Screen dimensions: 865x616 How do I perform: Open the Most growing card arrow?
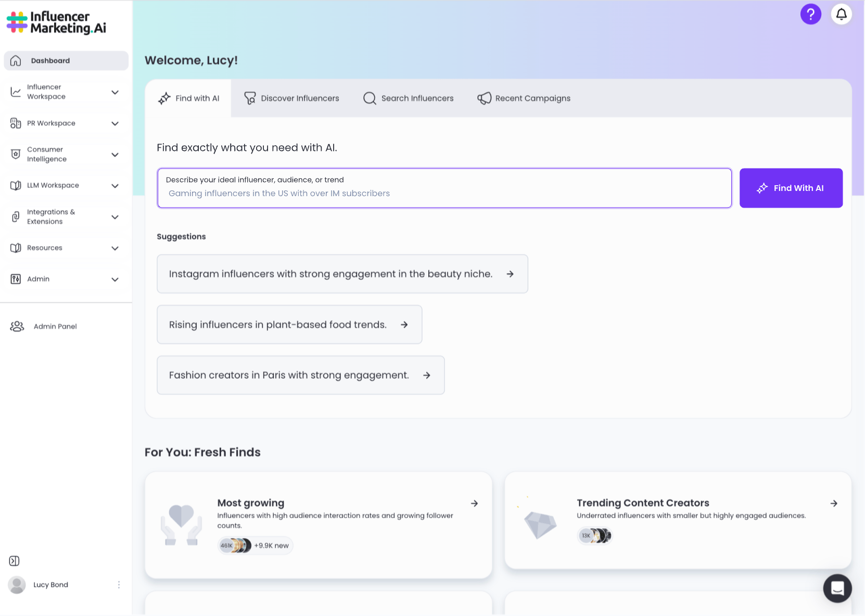pos(474,504)
